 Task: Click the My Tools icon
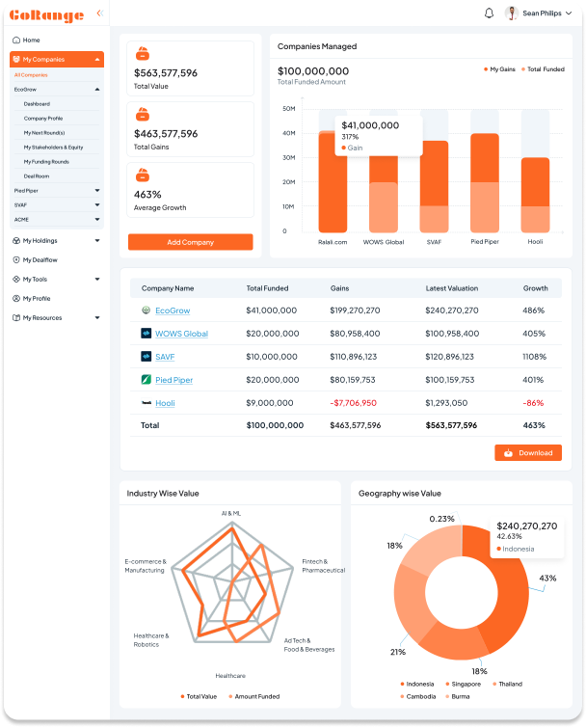pos(16,279)
